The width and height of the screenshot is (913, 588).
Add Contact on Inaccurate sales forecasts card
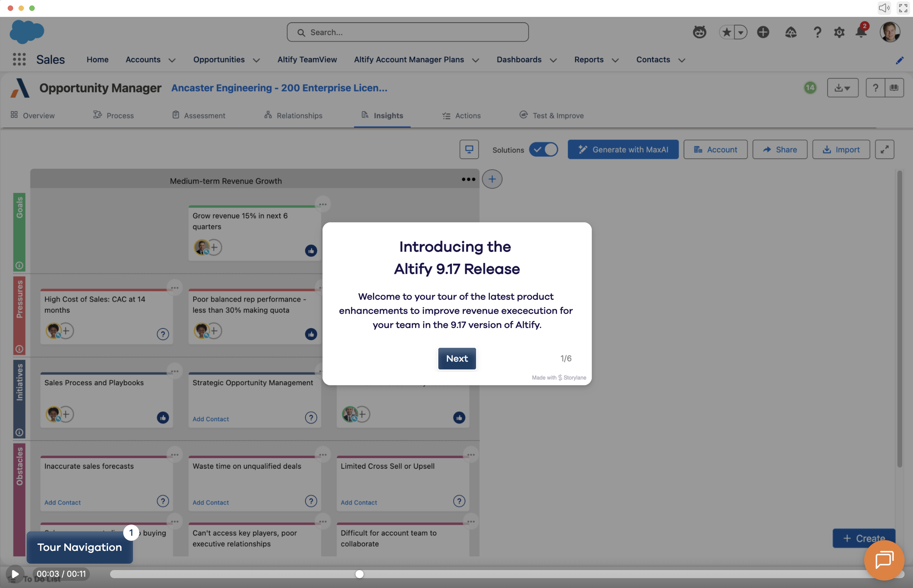click(x=62, y=503)
